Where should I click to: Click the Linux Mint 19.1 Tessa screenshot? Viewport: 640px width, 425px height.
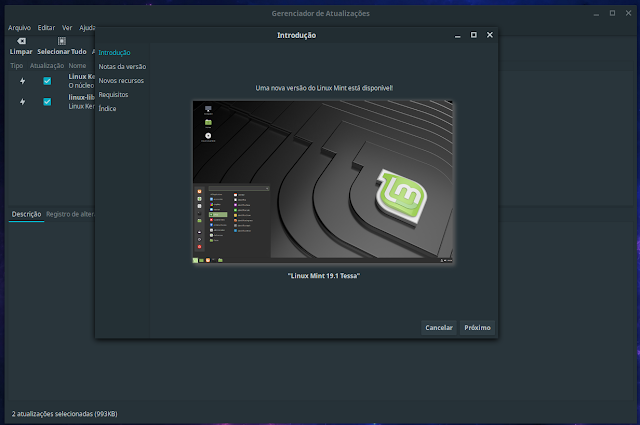(323, 182)
